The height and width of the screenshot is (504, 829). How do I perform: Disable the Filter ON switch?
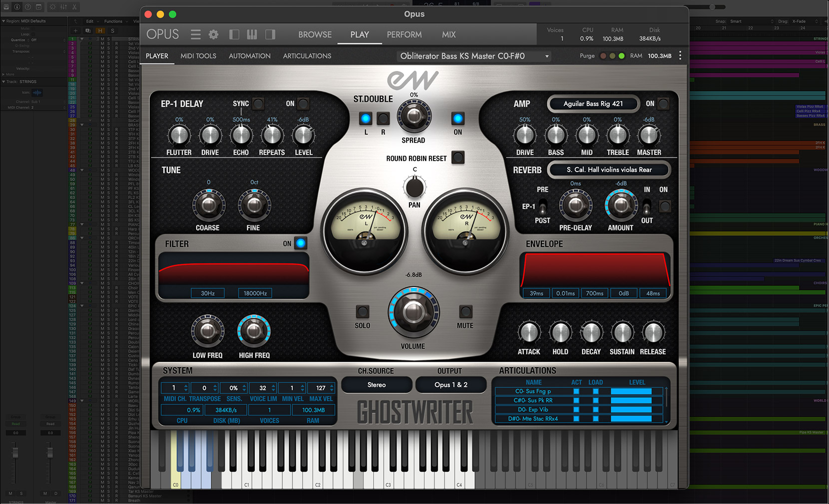301,244
